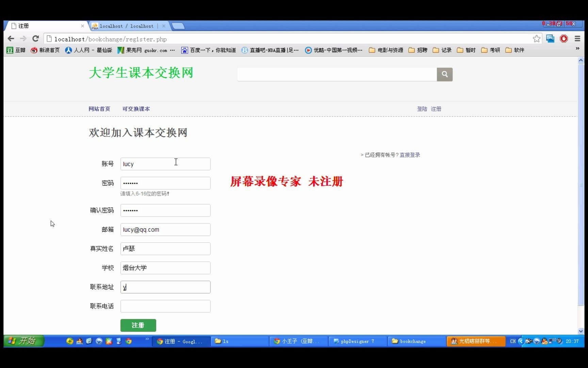Viewport: 588px width, 368px height.
Task: Click the 确认密码 field
Action: coord(165,210)
